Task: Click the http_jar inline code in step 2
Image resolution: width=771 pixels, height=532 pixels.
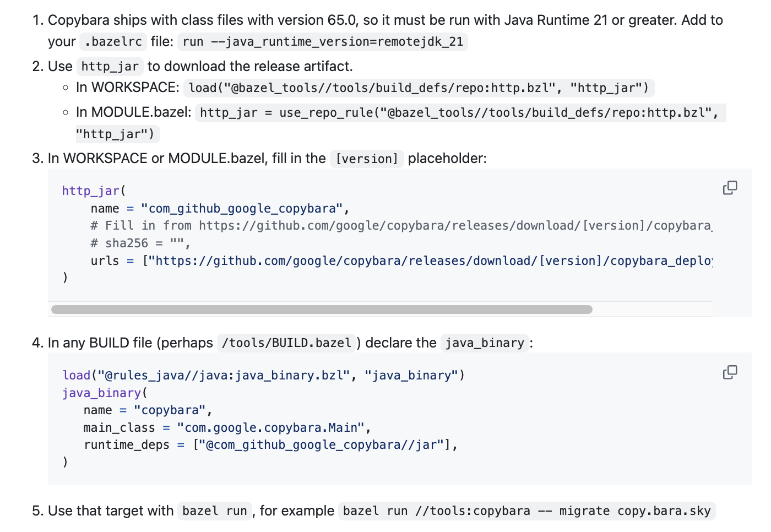Action: pyautogui.click(x=110, y=67)
